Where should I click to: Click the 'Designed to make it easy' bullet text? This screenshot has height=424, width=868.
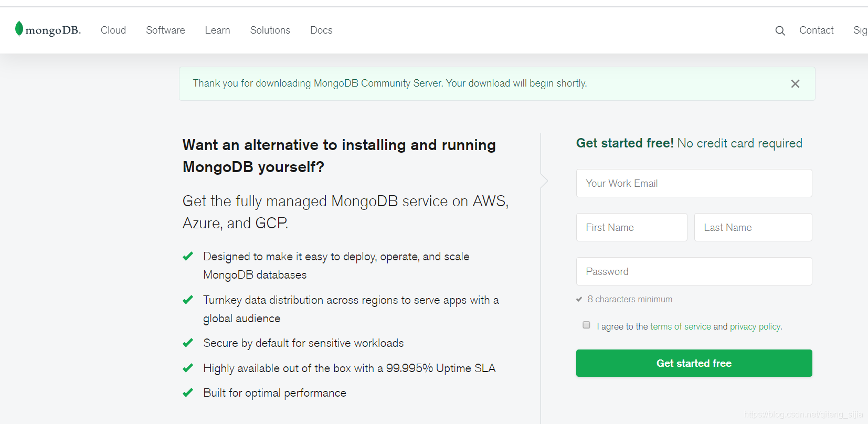click(x=336, y=266)
